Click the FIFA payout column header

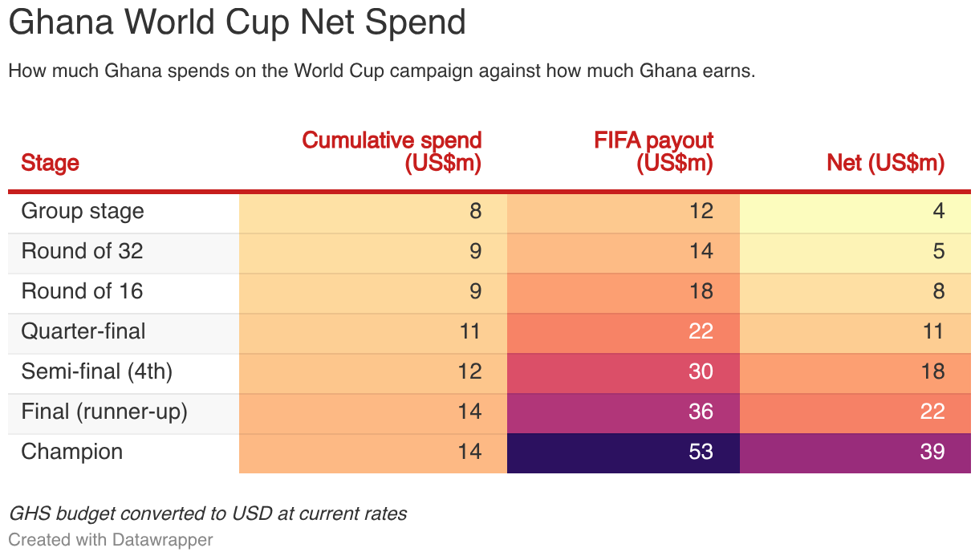[x=653, y=152]
